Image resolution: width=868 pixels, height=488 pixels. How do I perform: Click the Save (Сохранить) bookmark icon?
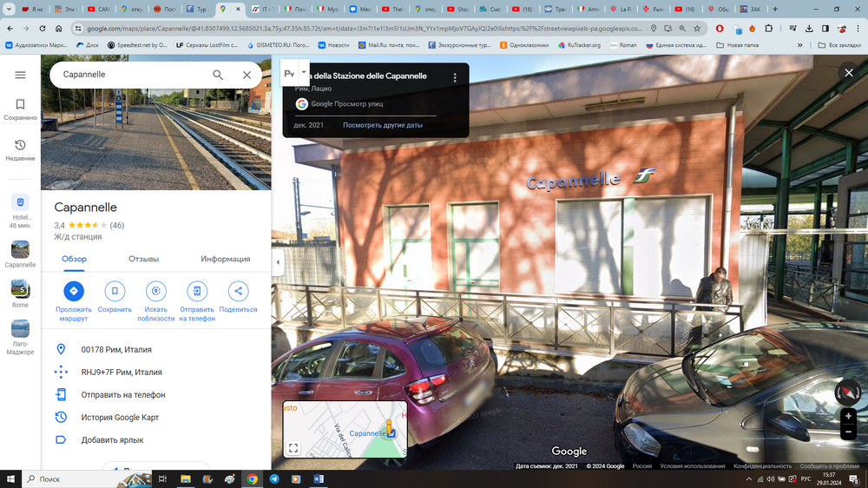pyautogui.click(x=115, y=291)
